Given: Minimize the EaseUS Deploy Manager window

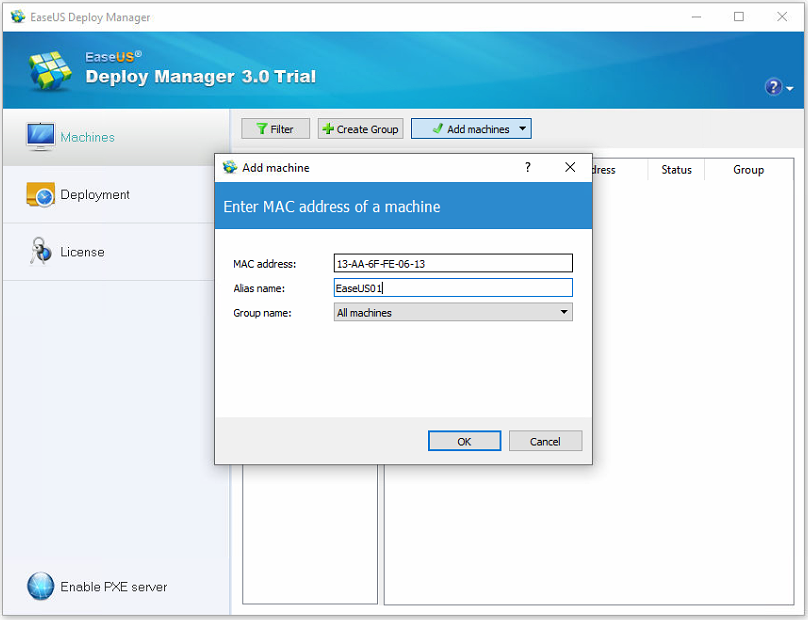Looking at the screenshot, I should coord(696,17).
